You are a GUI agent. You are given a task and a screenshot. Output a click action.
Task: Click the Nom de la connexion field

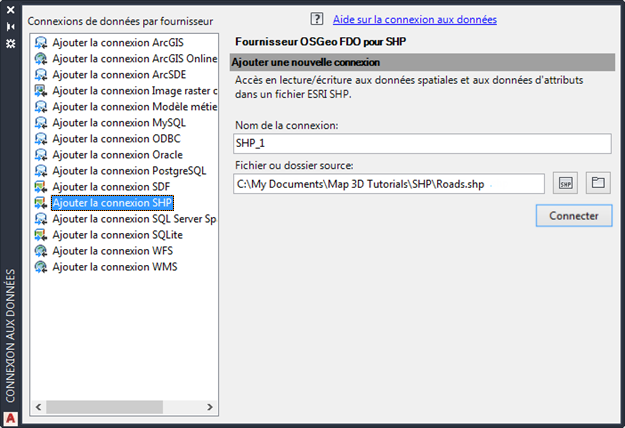(422, 143)
